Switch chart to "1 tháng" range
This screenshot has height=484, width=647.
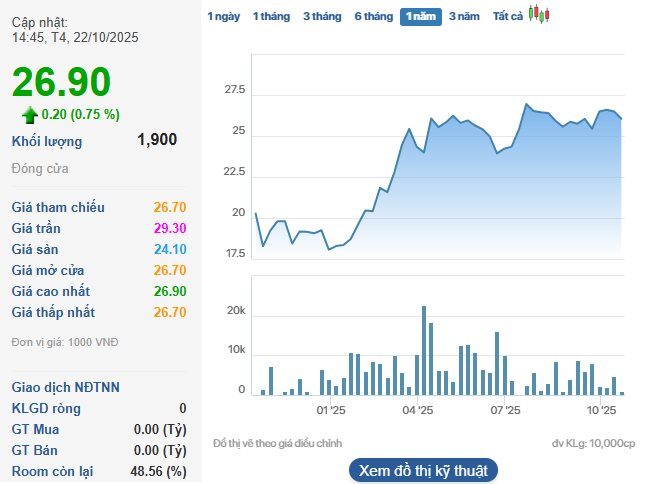271,16
